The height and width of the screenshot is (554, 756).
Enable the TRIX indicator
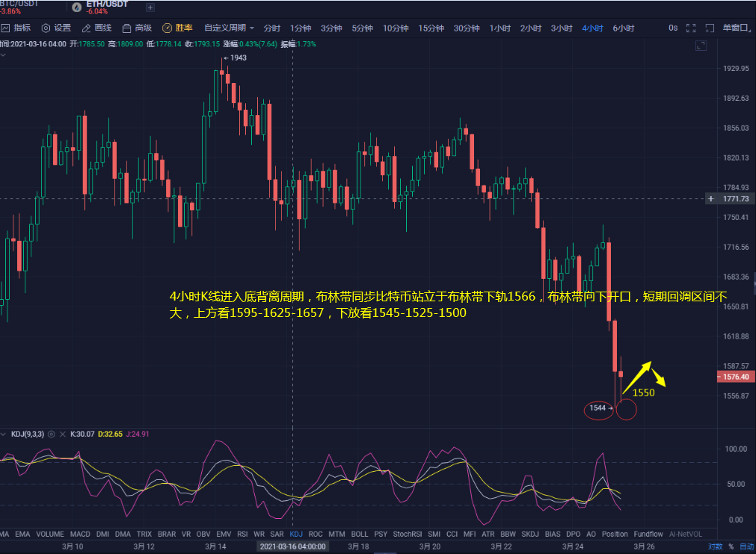point(144,534)
